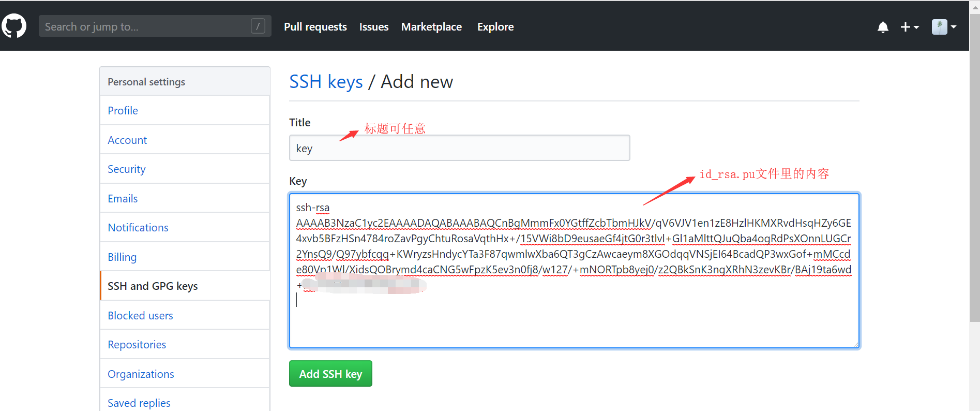Screen dimensions: 980x411
Task: Click the 'Key' field label
Action: (x=298, y=181)
